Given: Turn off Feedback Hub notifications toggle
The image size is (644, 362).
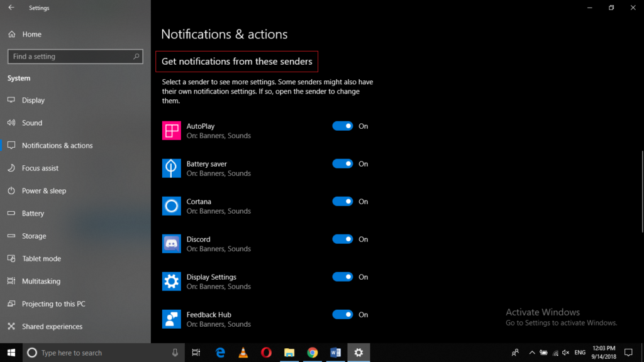Looking at the screenshot, I should pos(343,315).
